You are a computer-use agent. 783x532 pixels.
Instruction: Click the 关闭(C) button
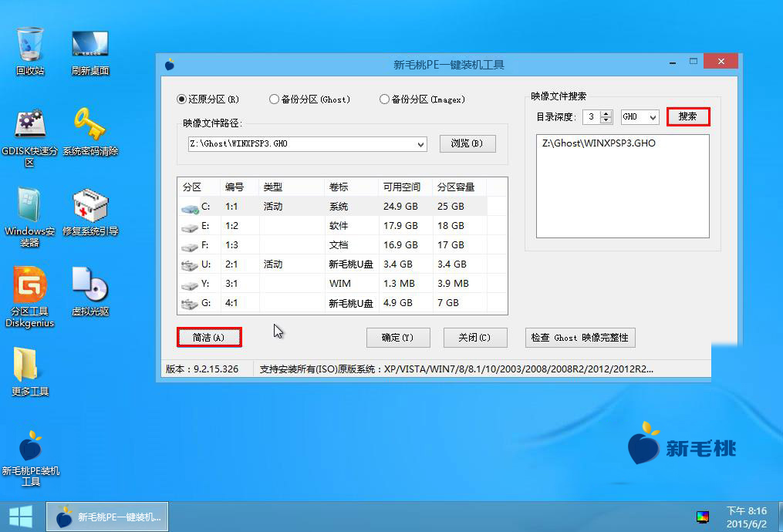[x=475, y=338]
